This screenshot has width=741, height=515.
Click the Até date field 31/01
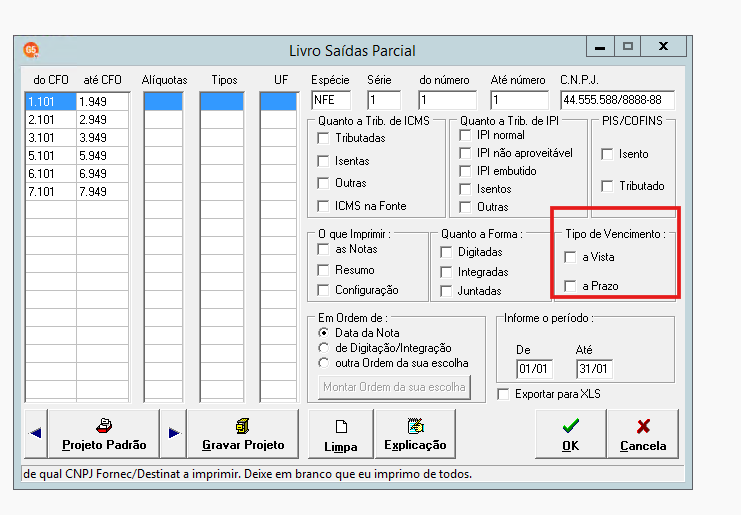click(595, 369)
